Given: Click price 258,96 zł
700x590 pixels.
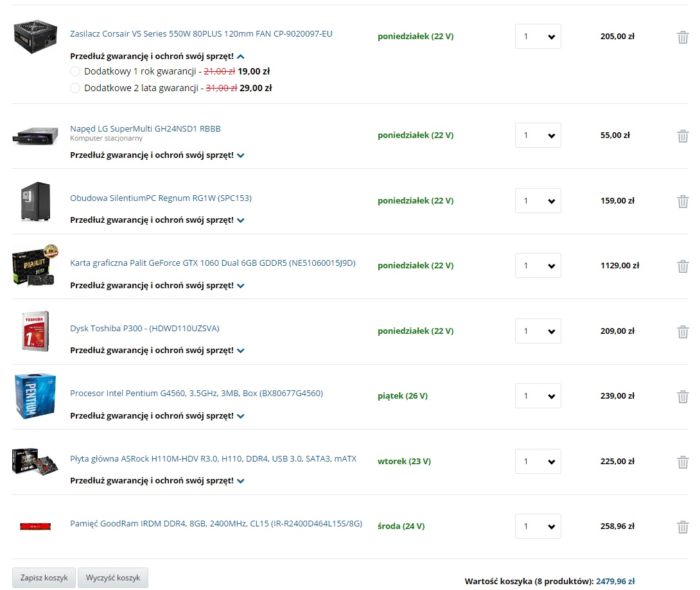Looking at the screenshot, I should coord(617,526).
